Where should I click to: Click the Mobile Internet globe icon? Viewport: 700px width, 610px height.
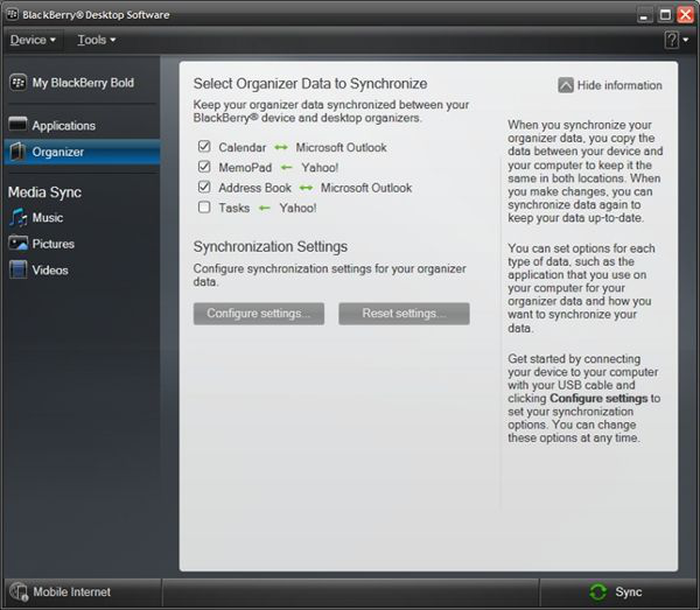(19, 592)
